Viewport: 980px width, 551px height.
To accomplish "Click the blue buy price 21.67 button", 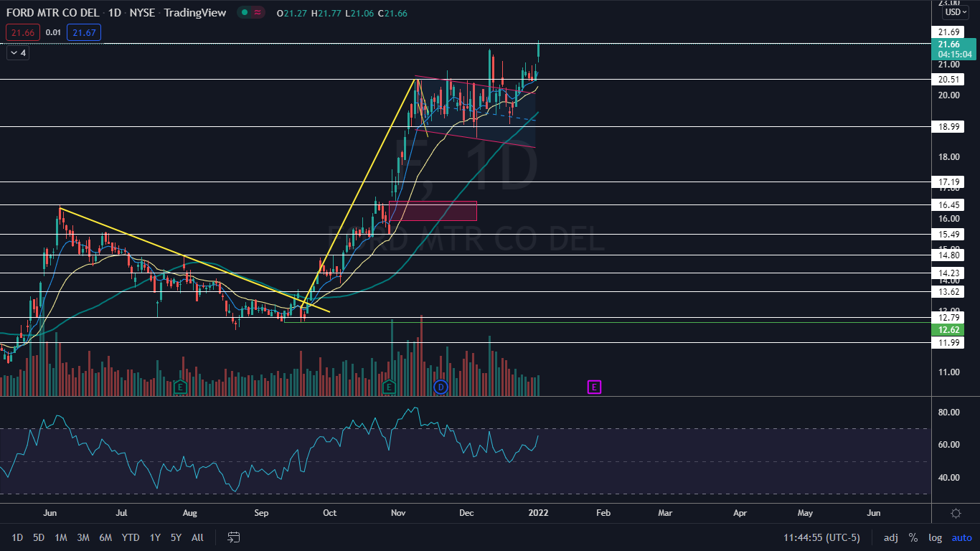I will (84, 32).
